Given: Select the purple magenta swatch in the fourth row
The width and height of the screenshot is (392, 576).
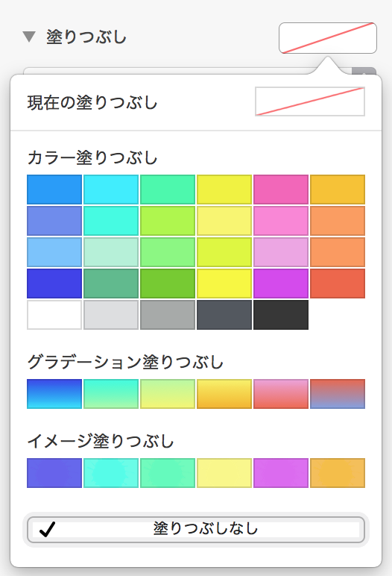Looking at the screenshot, I should 281,284.
